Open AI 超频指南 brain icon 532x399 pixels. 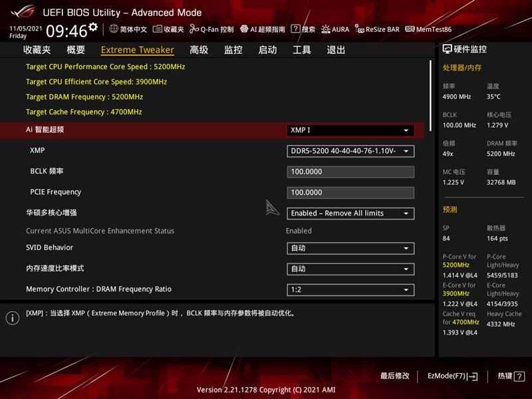click(244, 29)
